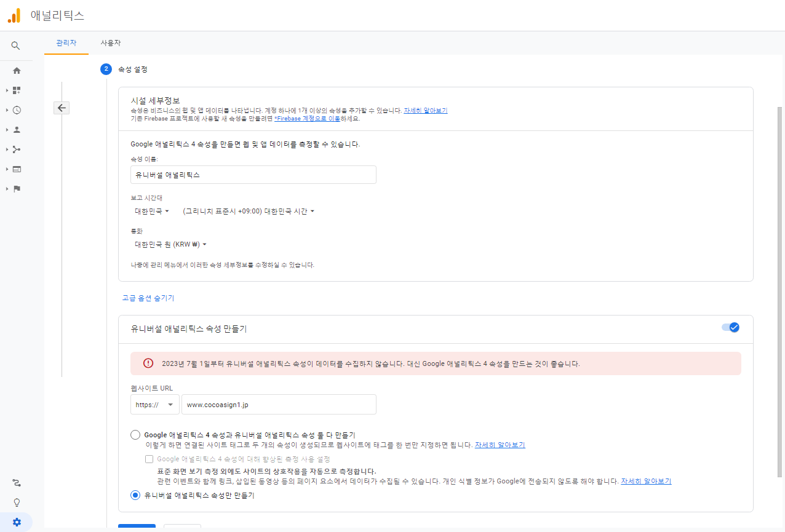Click inside the 속성 이름 text field

point(253,175)
